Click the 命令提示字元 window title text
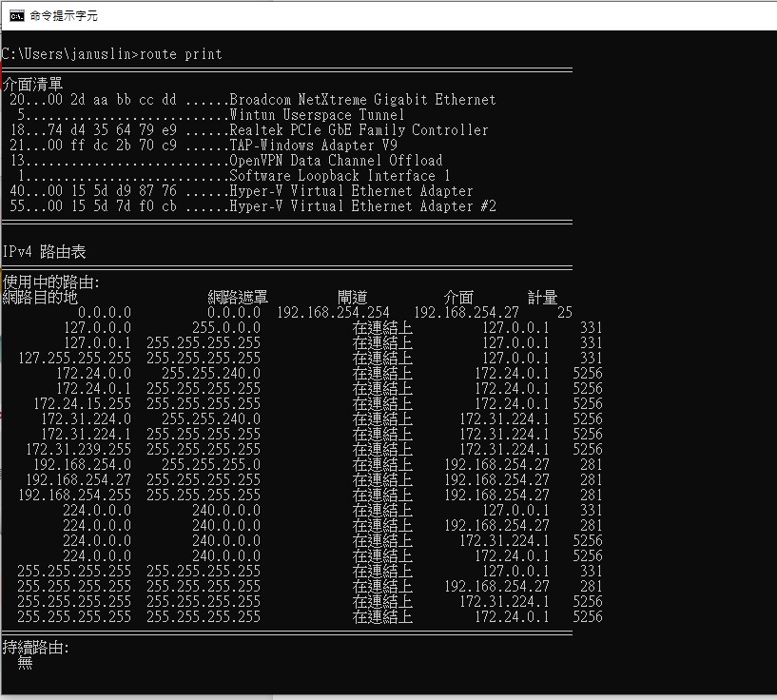The image size is (777, 700). [64, 16]
